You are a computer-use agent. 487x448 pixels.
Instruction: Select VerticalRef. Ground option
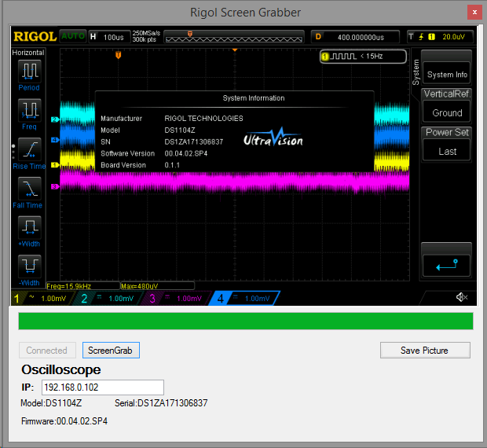447,112
